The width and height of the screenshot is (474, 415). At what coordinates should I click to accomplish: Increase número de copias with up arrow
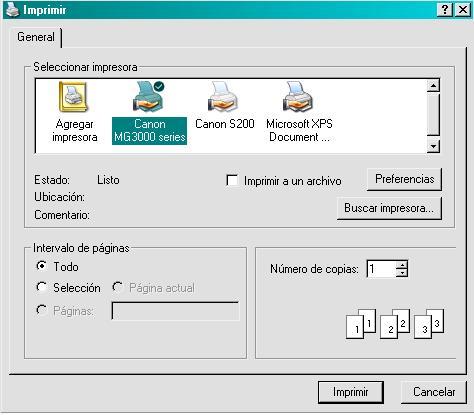click(x=402, y=265)
